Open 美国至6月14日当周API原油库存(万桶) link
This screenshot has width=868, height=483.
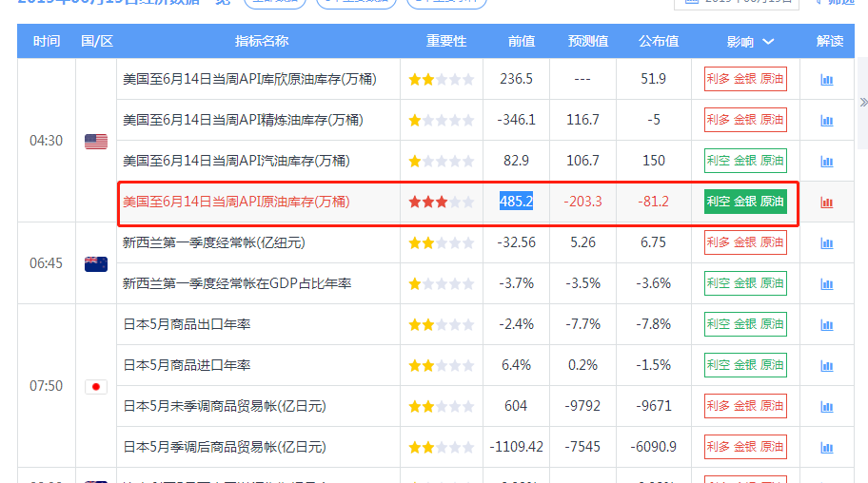click(236, 202)
